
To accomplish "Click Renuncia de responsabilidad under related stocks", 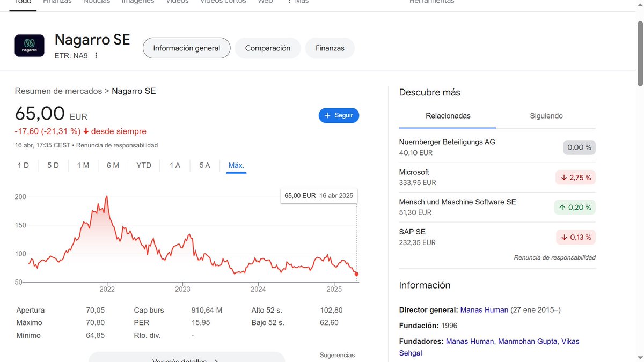I will (x=554, y=257).
